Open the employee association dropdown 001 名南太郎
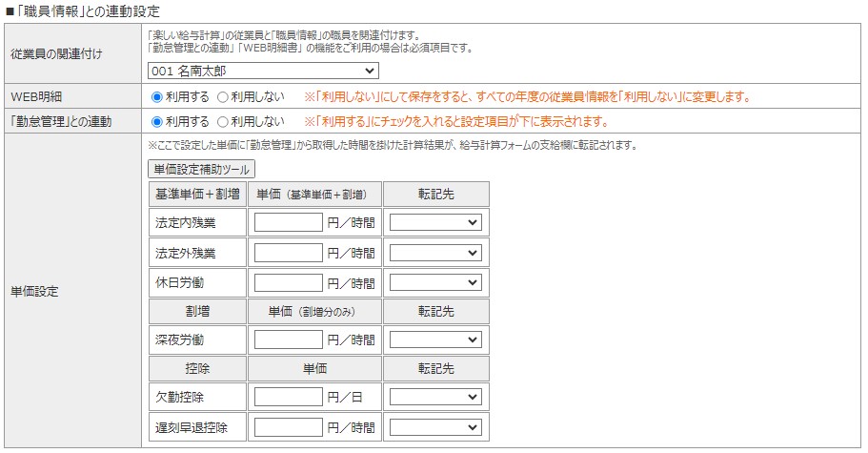The image size is (868, 453). (x=263, y=71)
